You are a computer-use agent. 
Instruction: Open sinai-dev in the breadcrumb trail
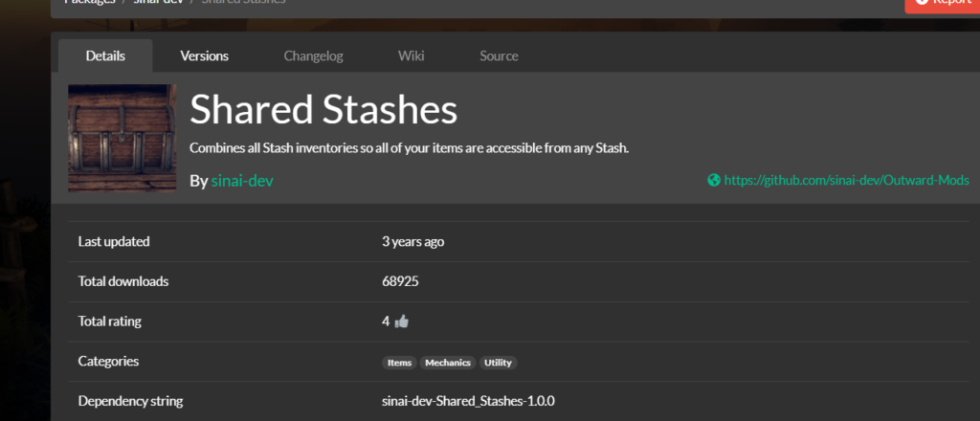point(158,3)
